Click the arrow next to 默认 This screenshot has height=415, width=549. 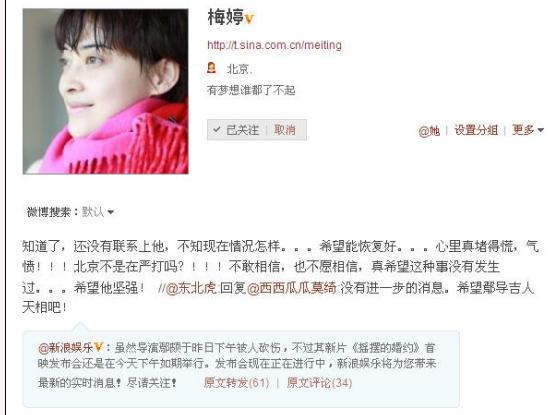[x=111, y=212]
